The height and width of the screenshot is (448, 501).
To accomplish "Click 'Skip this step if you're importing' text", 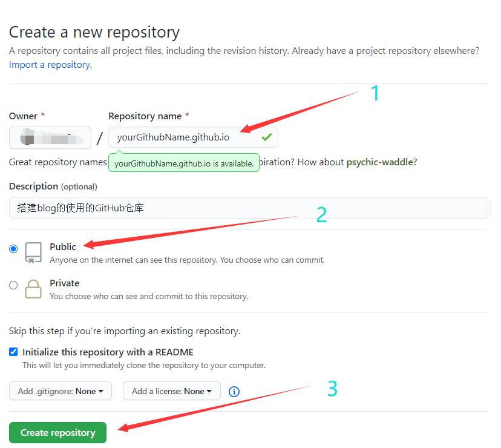I will click(x=125, y=331).
